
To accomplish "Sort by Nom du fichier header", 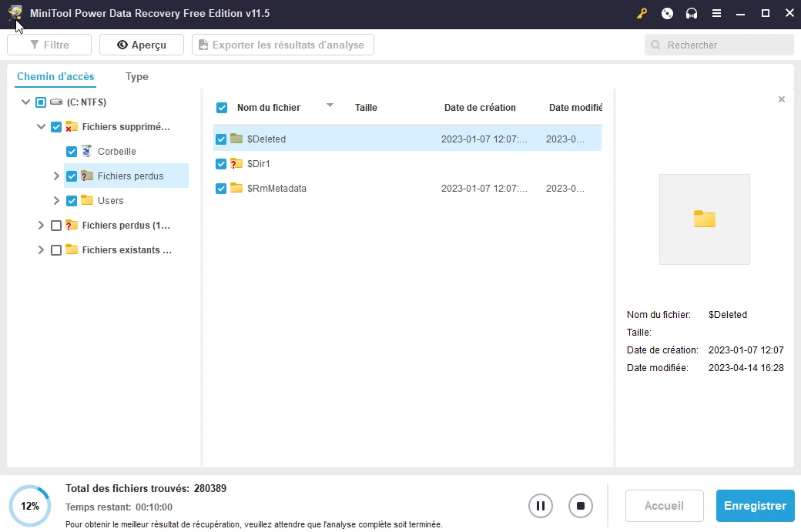I will click(x=269, y=108).
